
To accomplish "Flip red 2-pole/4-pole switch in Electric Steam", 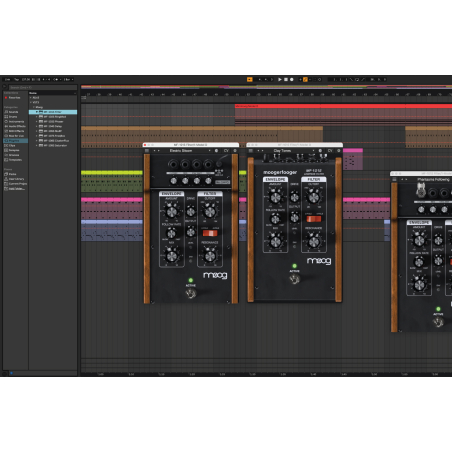I will [x=210, y=233].
